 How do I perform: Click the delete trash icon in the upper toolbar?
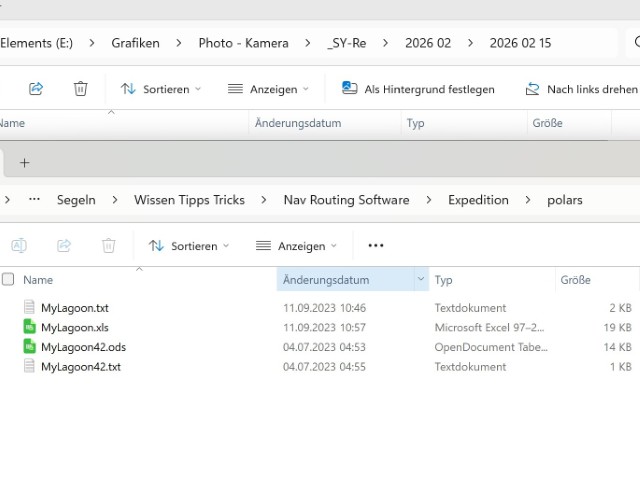81,89
